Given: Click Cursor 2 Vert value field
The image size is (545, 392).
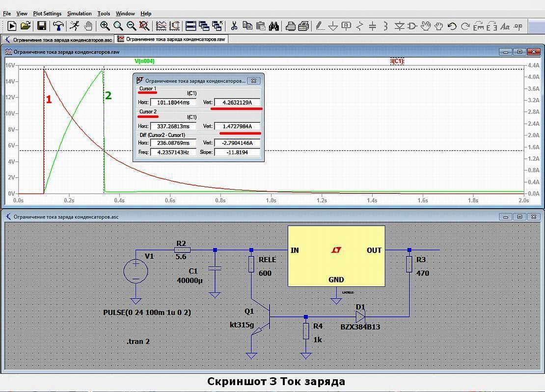Looking at the screenshot, I should coord(237,126).
